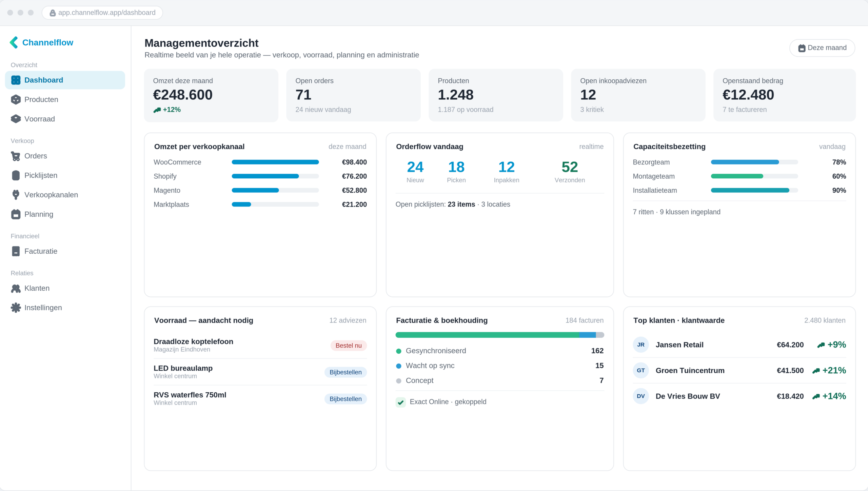Select the Voorraad box icon

tap(16, 119)
